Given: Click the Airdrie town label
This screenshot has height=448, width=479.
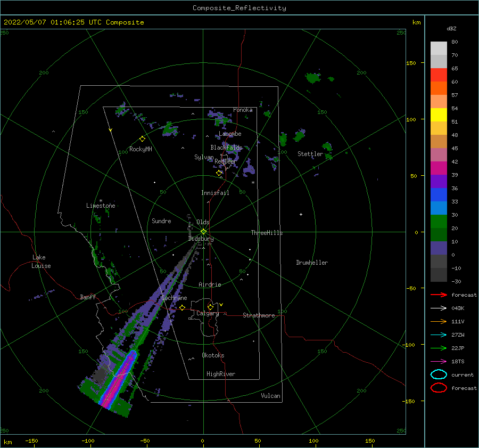Looking at the screenshot, I should pyautogui.click(x=210, y=284).
